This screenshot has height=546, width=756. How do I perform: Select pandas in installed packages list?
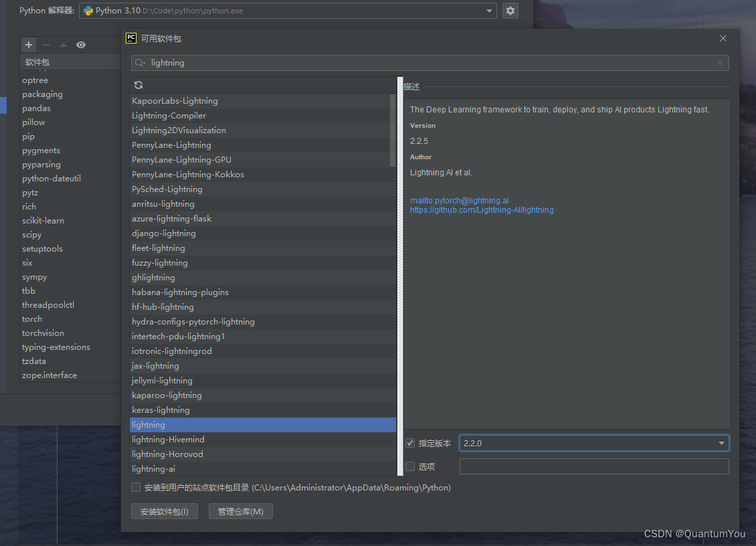pos(70,108)
